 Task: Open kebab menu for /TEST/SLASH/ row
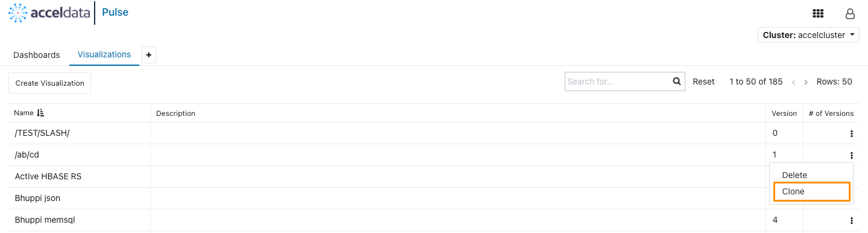[x=851, y=133]
